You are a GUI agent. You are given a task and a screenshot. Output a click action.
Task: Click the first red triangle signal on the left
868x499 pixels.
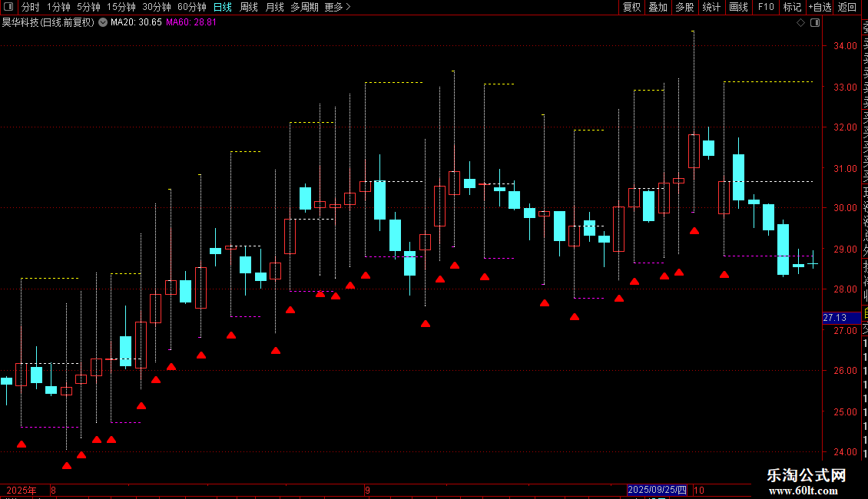[x=22, y=444]
